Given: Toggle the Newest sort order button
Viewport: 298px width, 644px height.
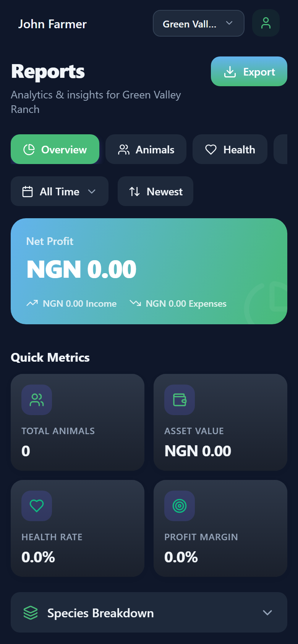Looking at the screenshot, I should (x=155, y=191).
